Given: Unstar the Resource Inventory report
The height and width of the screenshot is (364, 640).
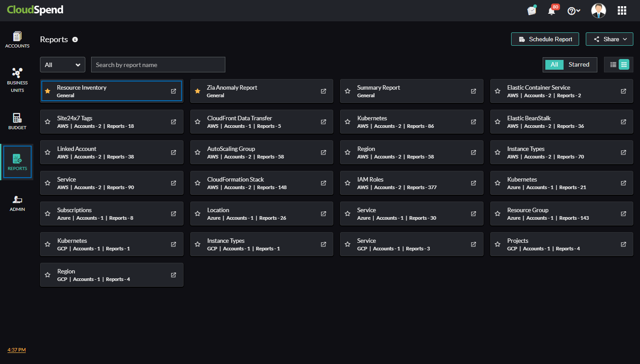Looking at the screenshot, I should (48, 91).
